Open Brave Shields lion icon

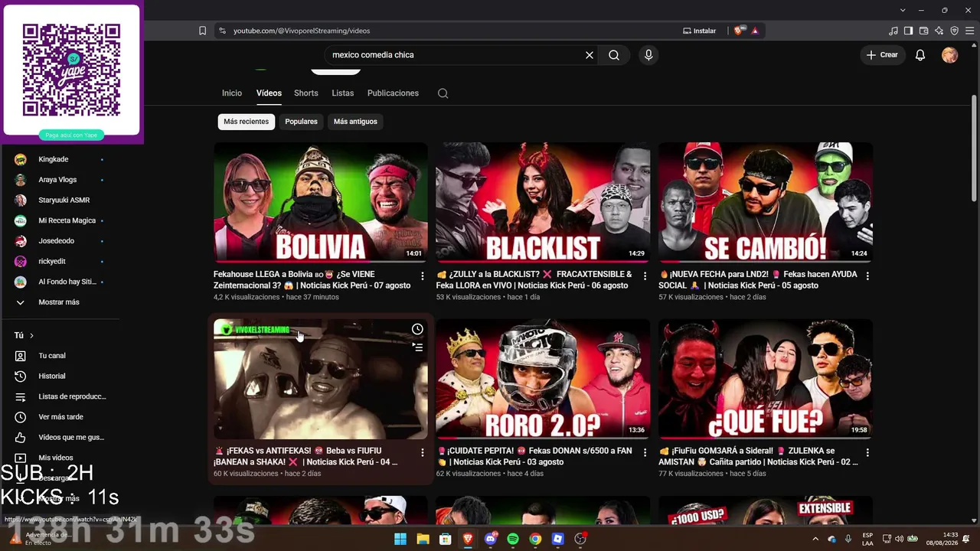click(738, 31)
